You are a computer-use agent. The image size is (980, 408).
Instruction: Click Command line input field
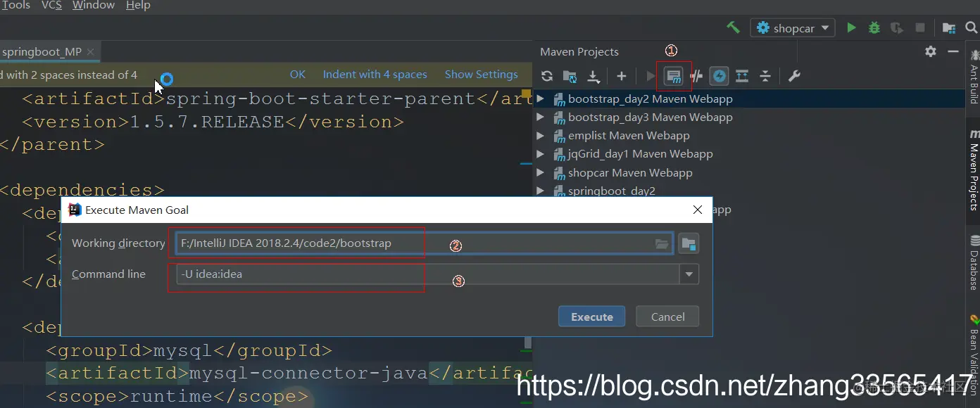tap(427, 274)
